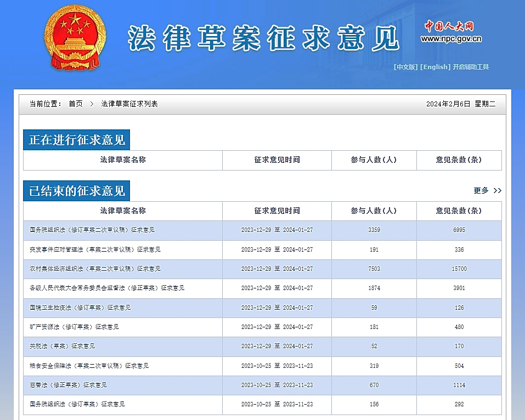The height and width of the screenshot is (420, 525).
Task: Click 更多 to view more ended consultations
Action: click(481, 191)
